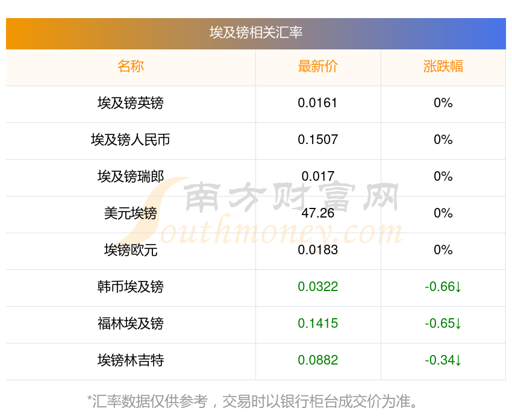Select the green 0.0322 price value
The image size is (512, 420).
click(x=318, y=287)
